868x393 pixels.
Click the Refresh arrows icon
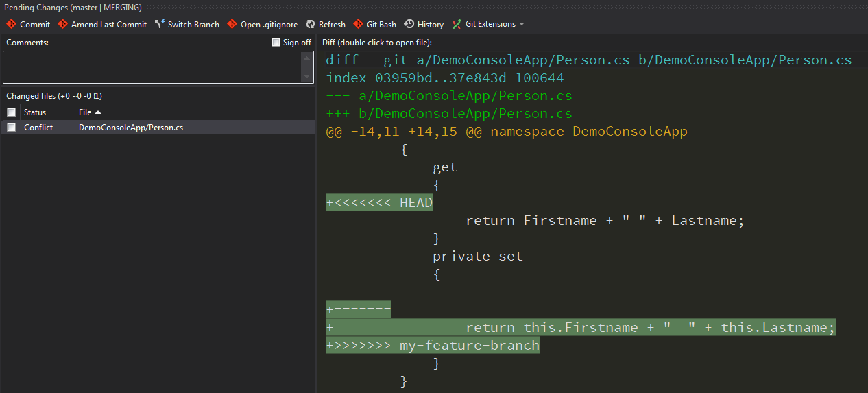click(x=311, y=24)
